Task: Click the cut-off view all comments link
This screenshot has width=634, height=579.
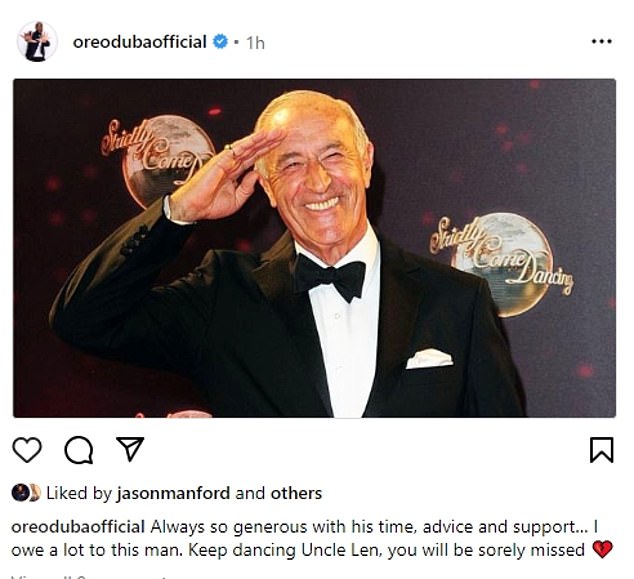Action: pyautogui.click(x=89, y=577)
